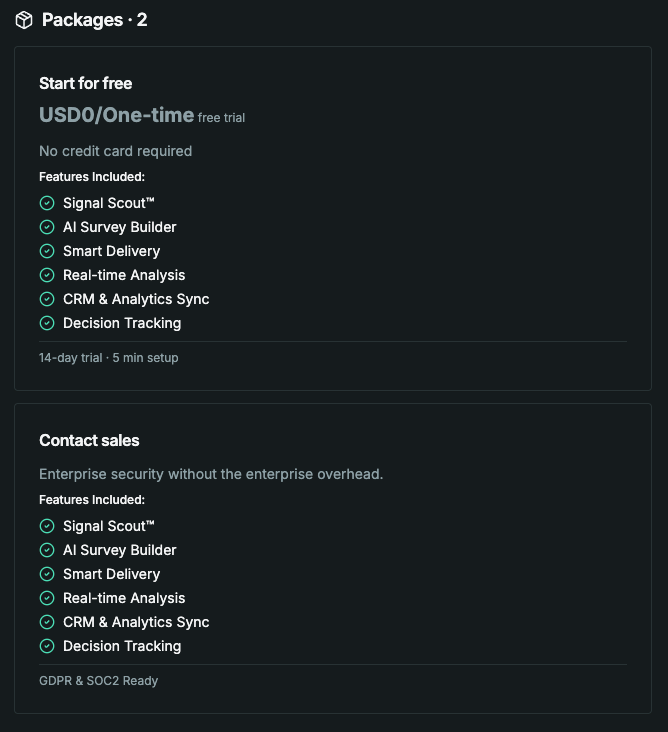
Task: Click the GDPR & SOC2 Ready footer text
Action: [98, 681]
